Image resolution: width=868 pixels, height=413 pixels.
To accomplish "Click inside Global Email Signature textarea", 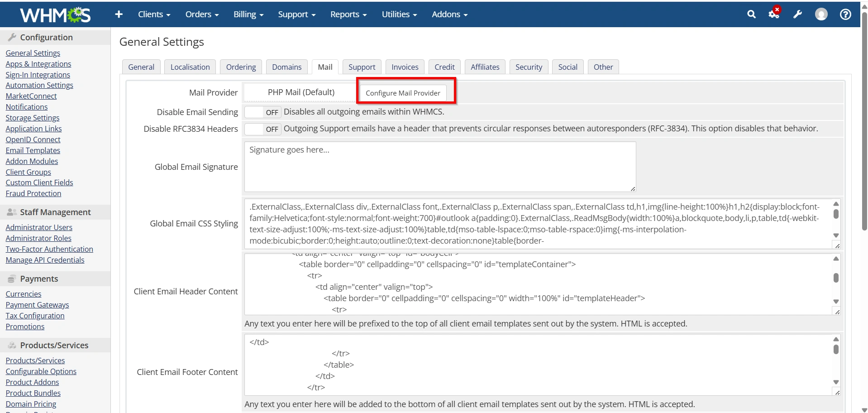I will point(440,167).
